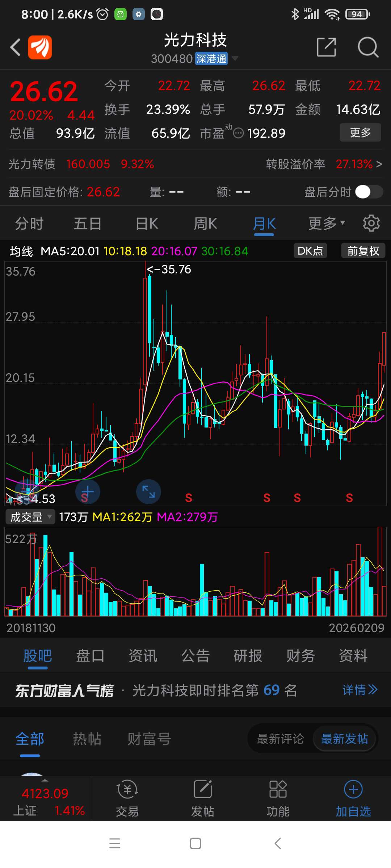Tap the Android home square button
The image size is (391, 868).
click(195, 843)
